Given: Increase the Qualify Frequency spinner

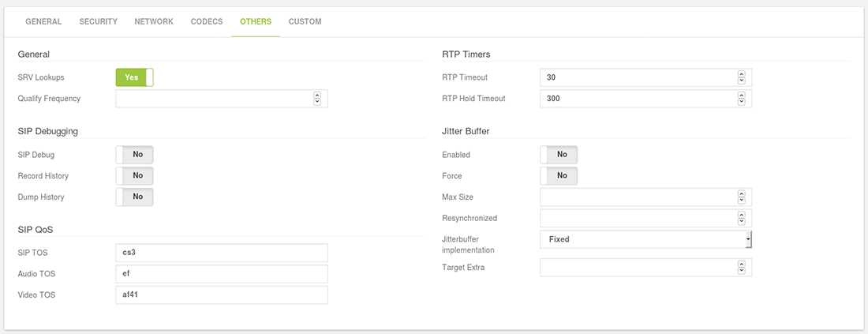Looking at the screenshot, I should pyautogui.click(x=317, y=96).
